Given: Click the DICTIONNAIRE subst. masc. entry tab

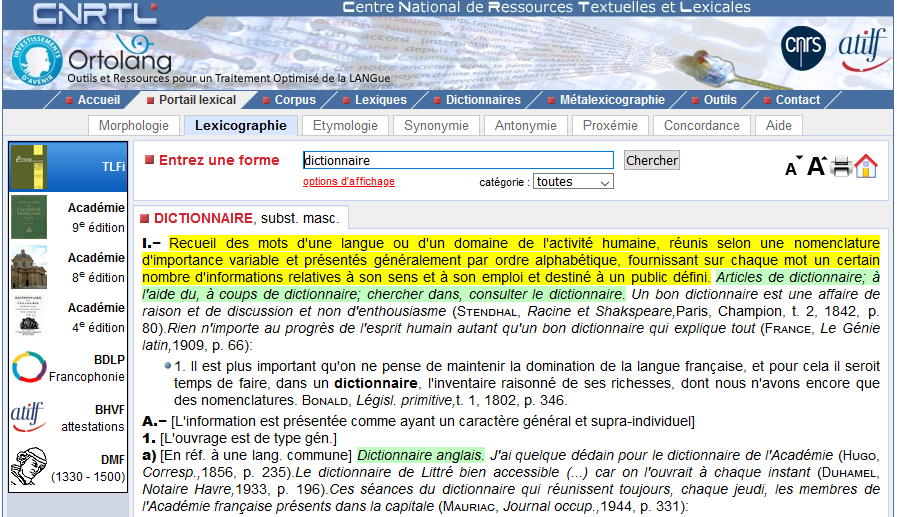Looking at the screenshot, I should click(240, 218).
